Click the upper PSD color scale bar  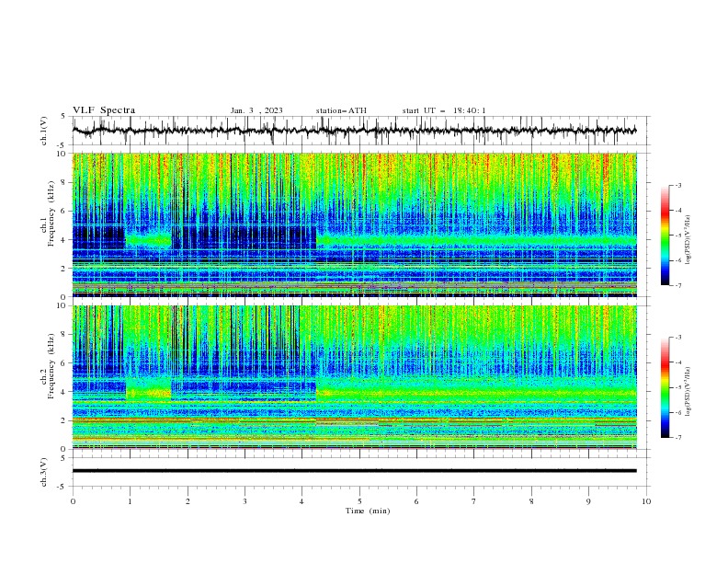coord(665,235)
